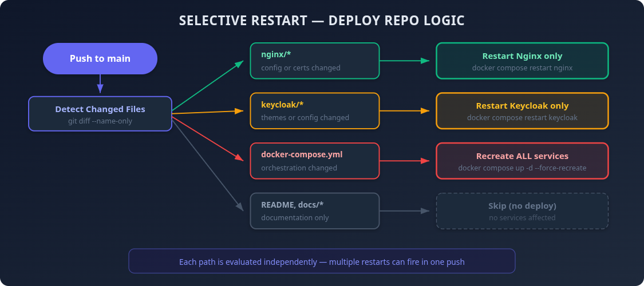Click 'docker compose up -d --force-recreate' text
The height and width of the screenshot is (286, 644).
[x=522, y=168]
